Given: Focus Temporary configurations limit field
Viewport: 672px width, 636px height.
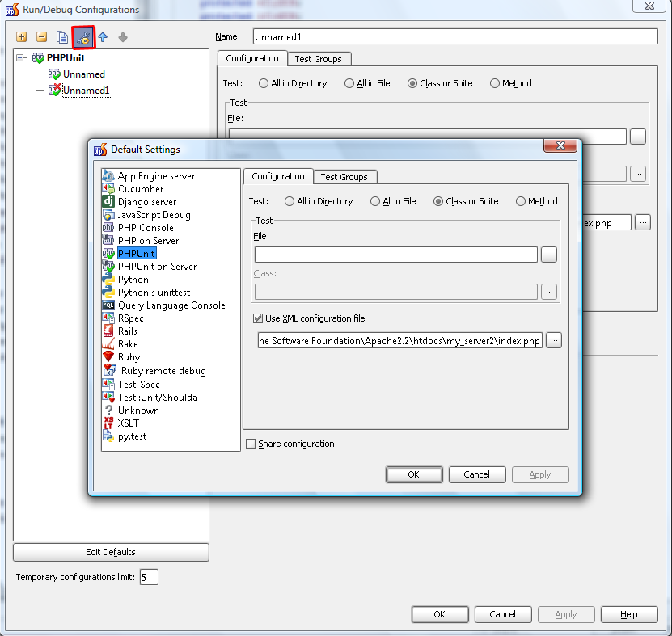Looking at the screenshot, I should click(x=149, y=577).
